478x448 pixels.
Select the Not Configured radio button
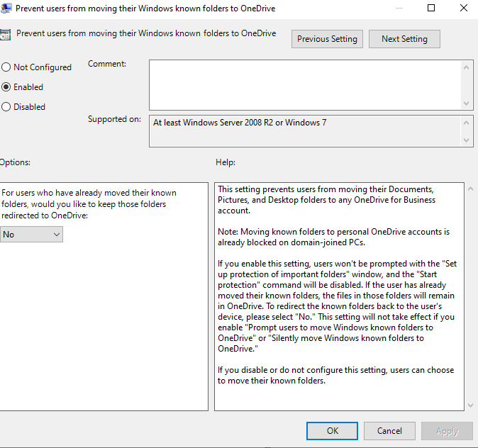(x=36, y=67)
